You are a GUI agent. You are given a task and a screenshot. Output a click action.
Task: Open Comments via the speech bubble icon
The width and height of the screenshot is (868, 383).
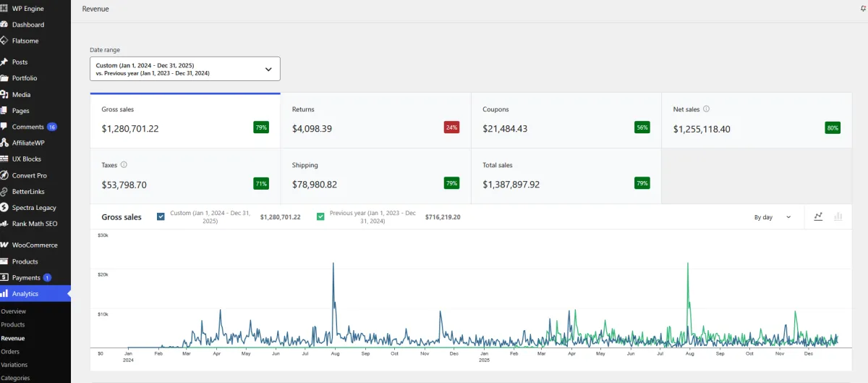click(x=4, y=127)
